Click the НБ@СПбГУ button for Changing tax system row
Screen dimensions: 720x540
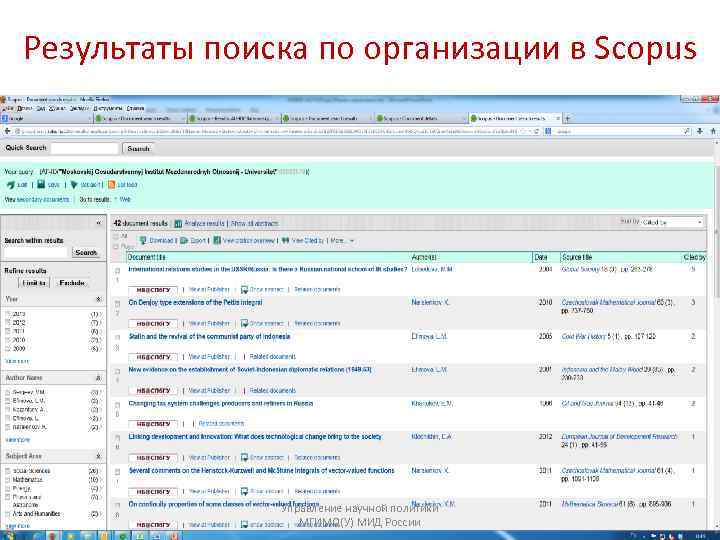pyautogui.click(x=153, y=424)
